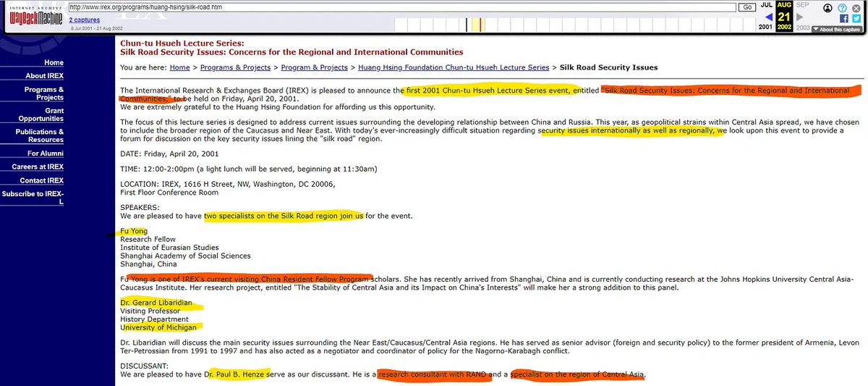Expand the About this capture dropdown
This screenshot has width=868, height=386.
(x=836, y=30)
